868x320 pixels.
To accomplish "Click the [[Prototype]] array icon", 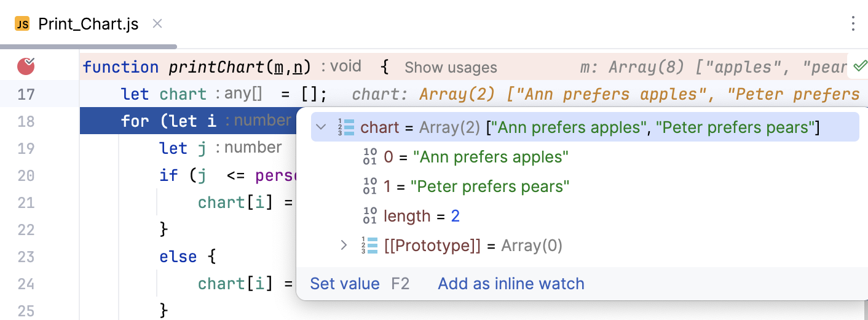I will (369, 246).
